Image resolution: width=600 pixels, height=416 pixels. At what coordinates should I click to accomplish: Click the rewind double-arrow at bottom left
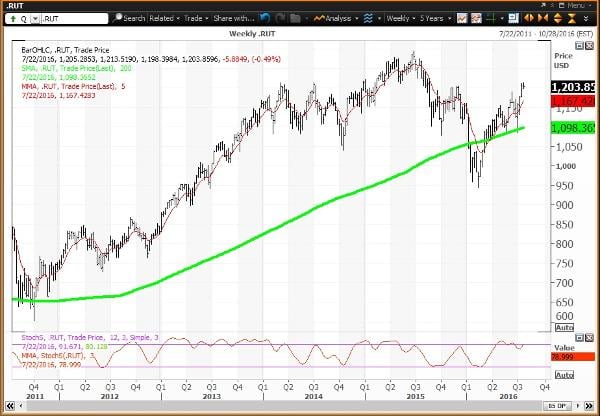(x=10, y=406)
